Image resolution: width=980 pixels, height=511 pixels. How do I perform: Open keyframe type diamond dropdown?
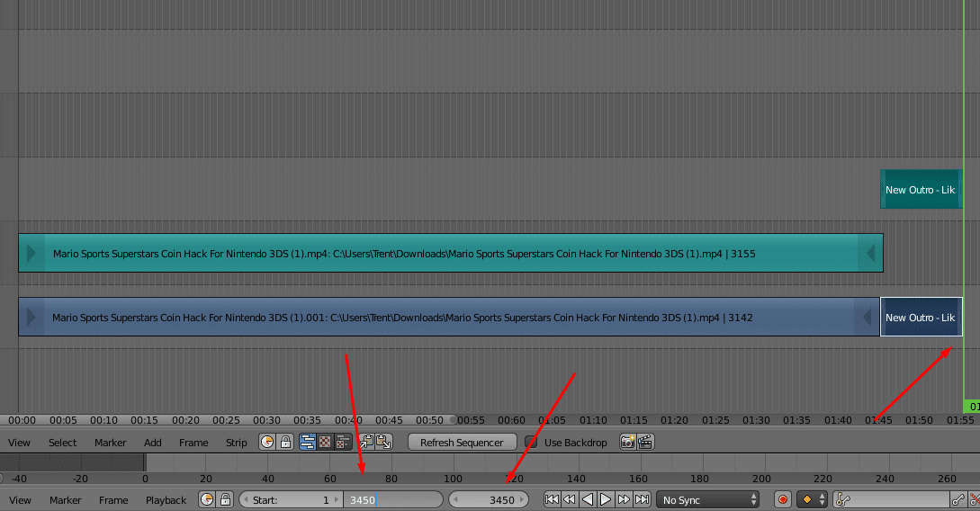pos(813,500)
